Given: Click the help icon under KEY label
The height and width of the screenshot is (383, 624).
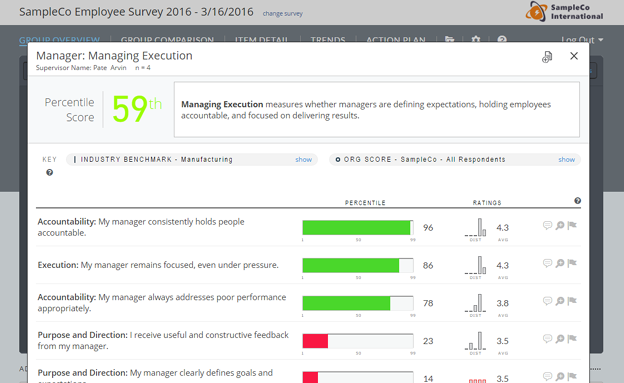Looking at the screenshot, I should pos(49,172).
